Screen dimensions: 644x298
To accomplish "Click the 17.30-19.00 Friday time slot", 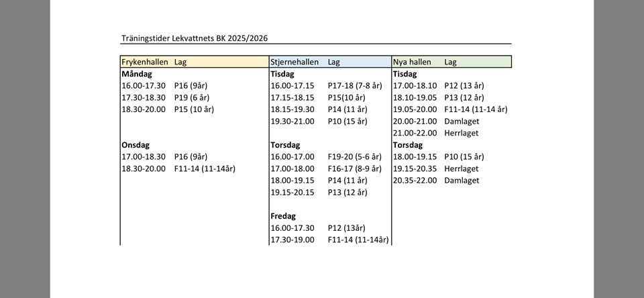I will click(x=292, y=240).
